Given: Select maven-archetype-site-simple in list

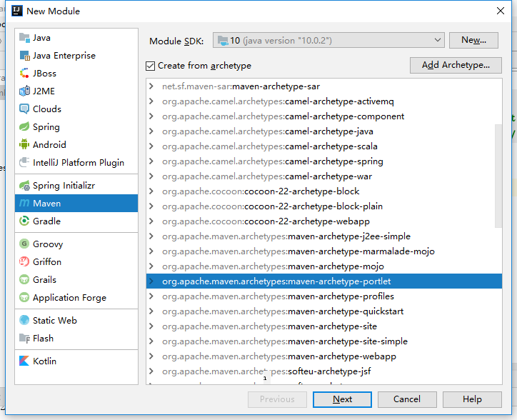Looking at the screenshot, I should point(347,341).
